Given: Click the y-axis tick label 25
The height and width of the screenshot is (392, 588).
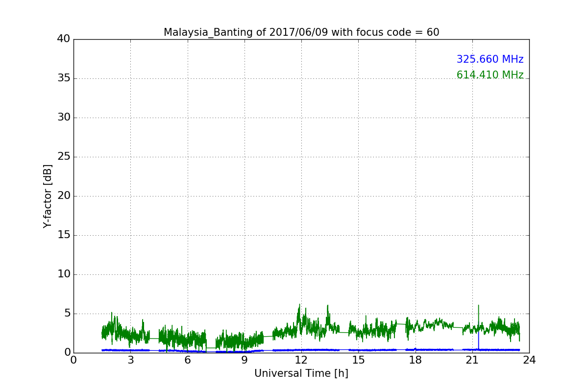Looking at the screenshot, I should point(64,157).
